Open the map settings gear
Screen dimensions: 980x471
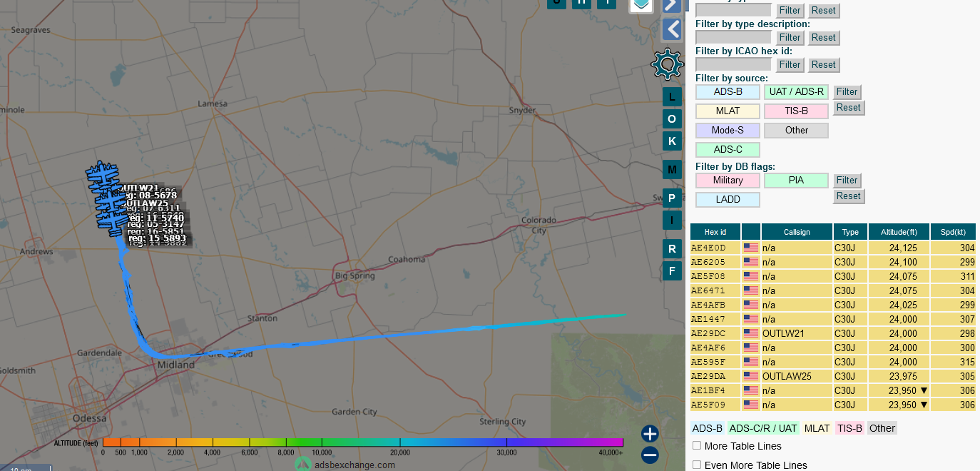point(668,65)
